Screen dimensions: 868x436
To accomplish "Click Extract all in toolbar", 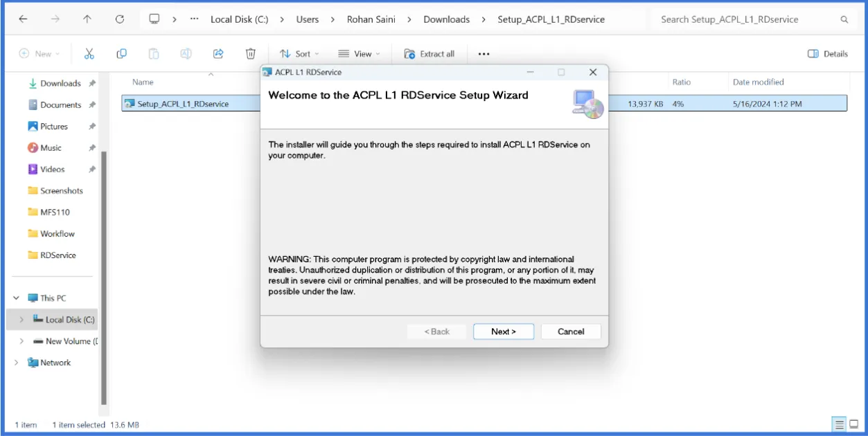I will (x=429, y=54).
